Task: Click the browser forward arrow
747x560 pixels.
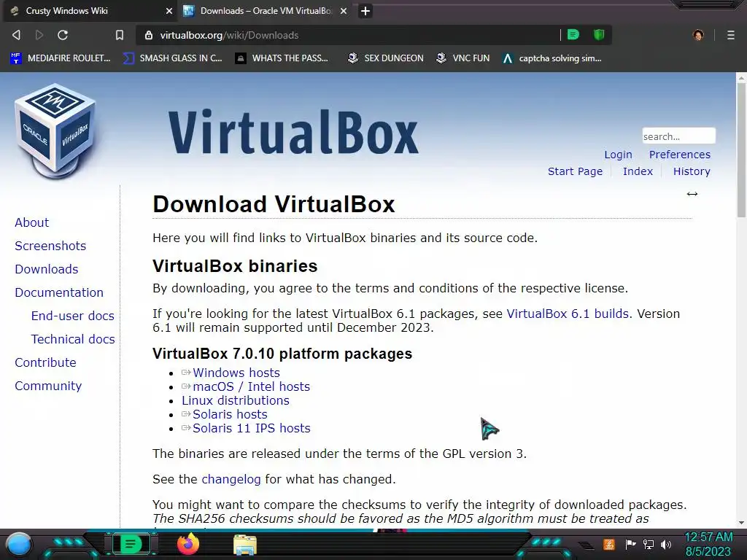Action: (x=39, y=35)
